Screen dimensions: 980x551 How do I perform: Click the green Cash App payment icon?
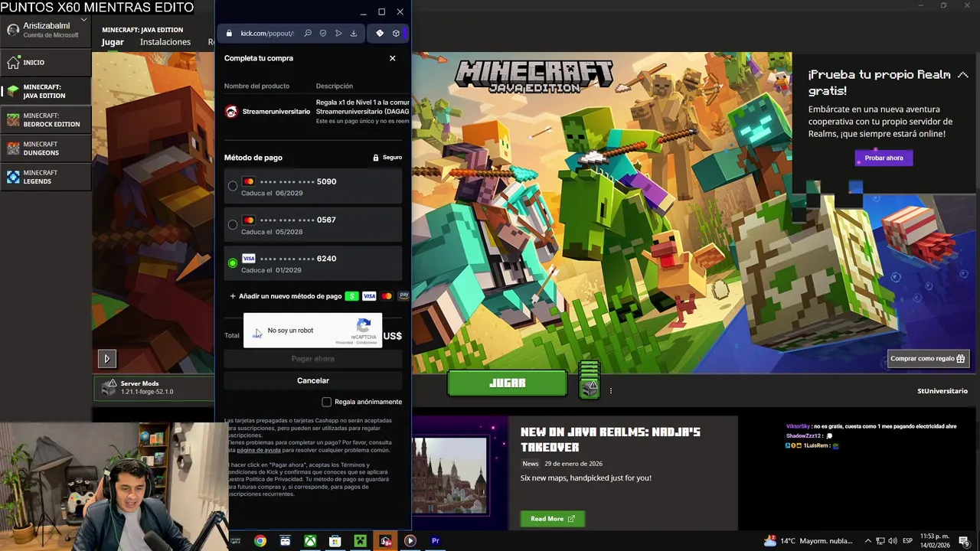pos(351,296)
